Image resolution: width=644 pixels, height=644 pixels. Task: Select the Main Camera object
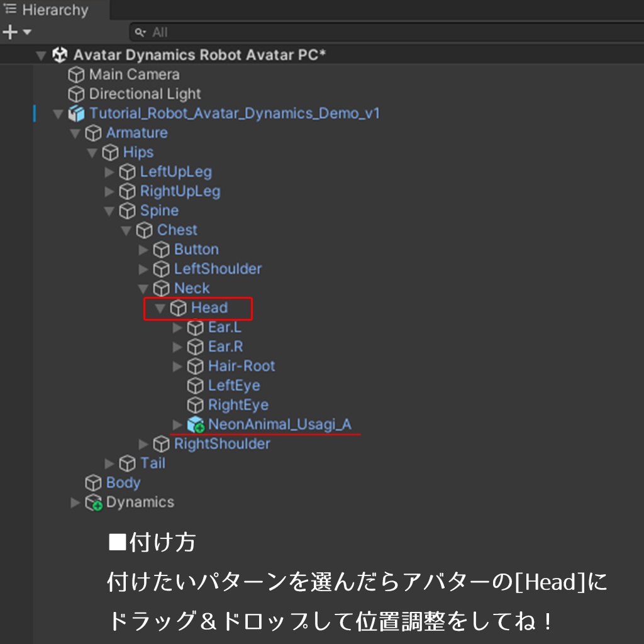click(135, 74)
